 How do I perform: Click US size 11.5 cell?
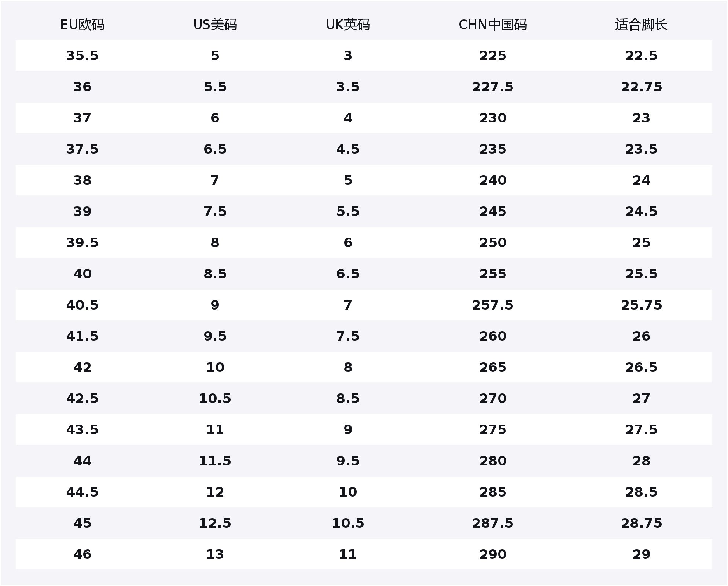point(215,461)
